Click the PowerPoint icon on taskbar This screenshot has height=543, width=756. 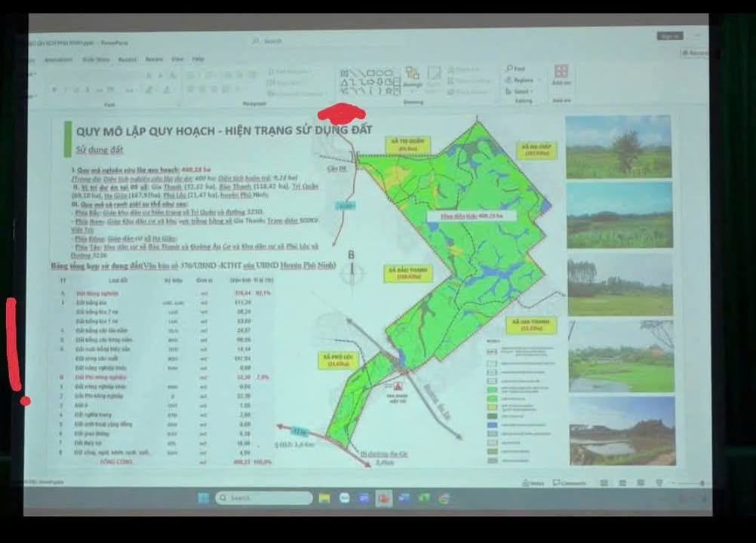pos(383,498)
